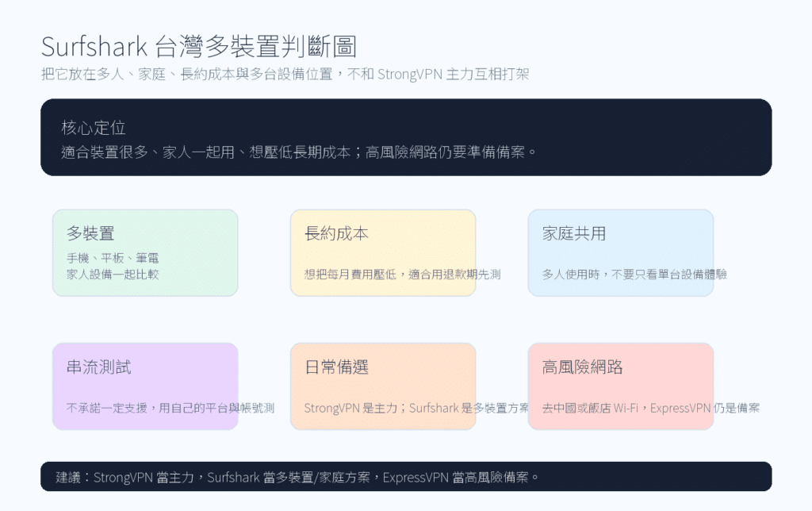Click the text 手機、平板、筆電
This screenshot has height=511, width=812.
(x=113, y=258)
